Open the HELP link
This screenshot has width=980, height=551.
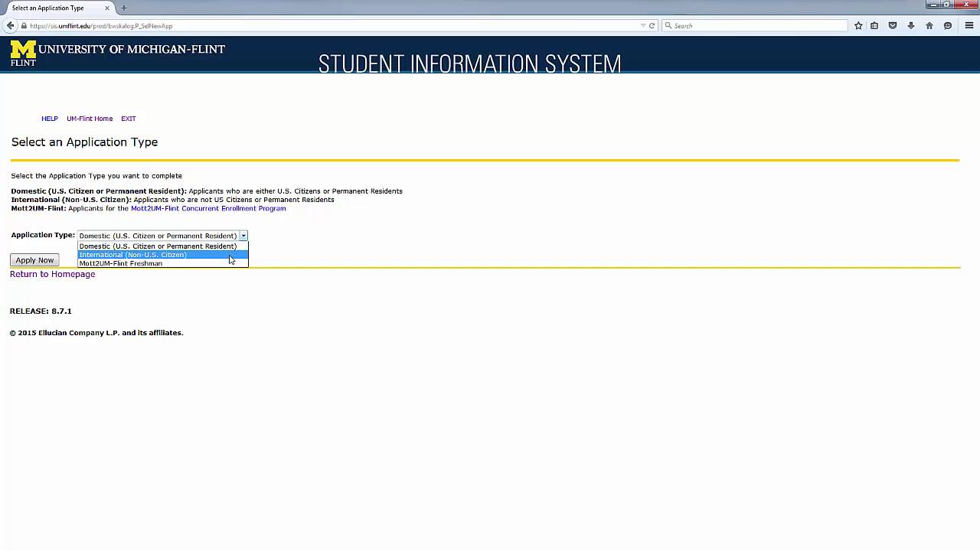pos(50,119)
